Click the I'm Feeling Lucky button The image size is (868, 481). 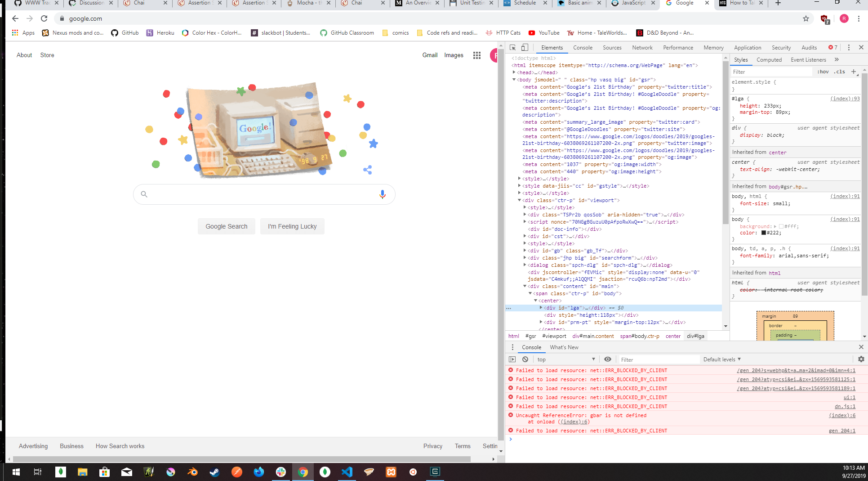point(292,226)
